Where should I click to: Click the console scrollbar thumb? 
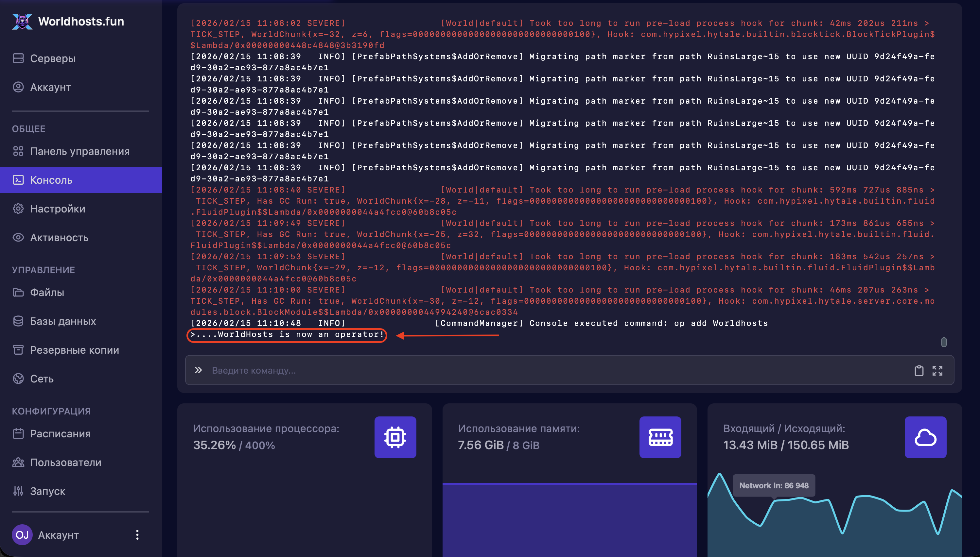[944, 342]
